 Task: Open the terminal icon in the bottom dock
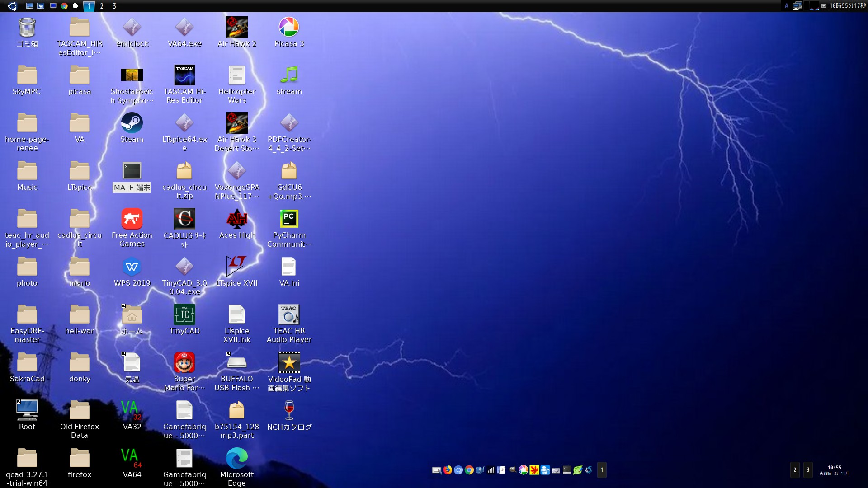click(567, 470)
